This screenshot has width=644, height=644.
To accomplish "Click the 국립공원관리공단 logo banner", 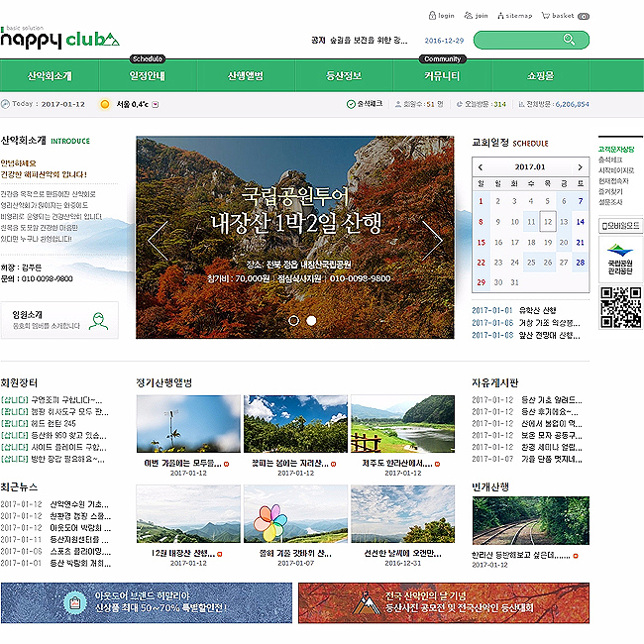I will pos(620,260).
